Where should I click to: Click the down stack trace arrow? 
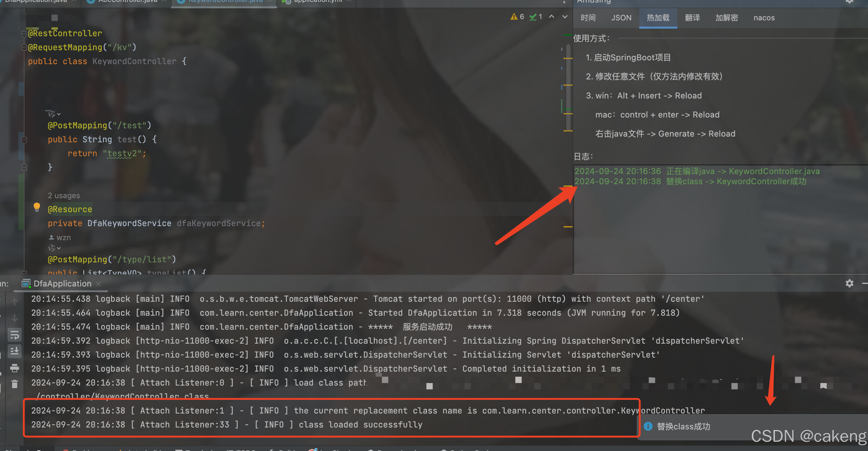coord(15,318)
